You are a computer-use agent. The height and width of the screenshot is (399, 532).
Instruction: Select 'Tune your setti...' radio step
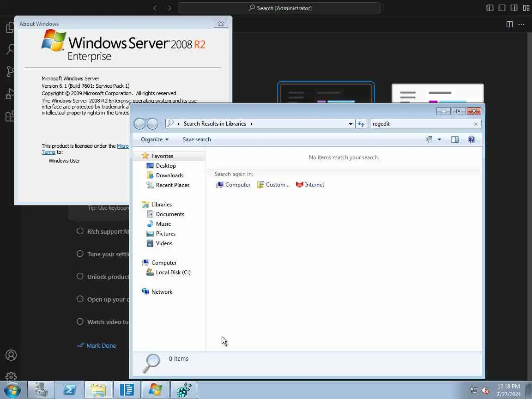click(x=80, y=254)
